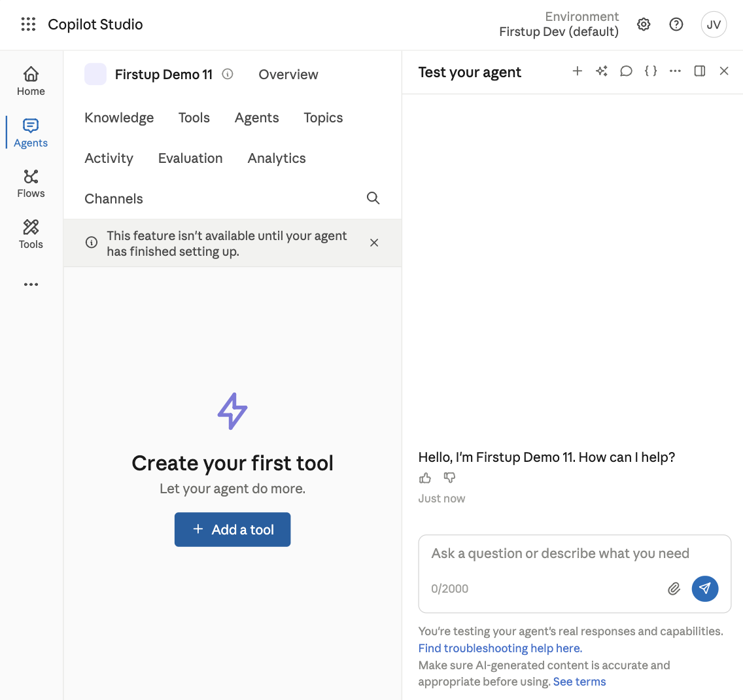Dismiss the feature unavailable notification
Image resolution: width=743 pixels, height=700 pixels.
[x=374, y=243]
